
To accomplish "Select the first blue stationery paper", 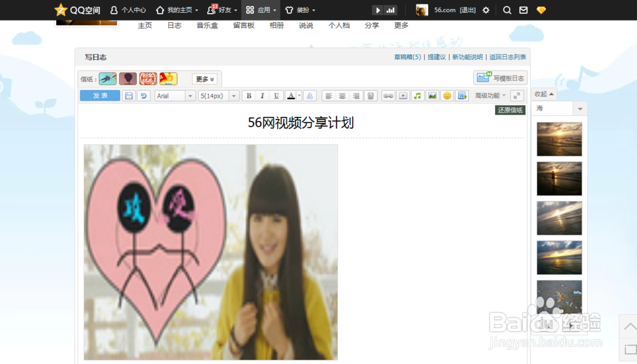I will pyautogui.click(x=108, y=79).
